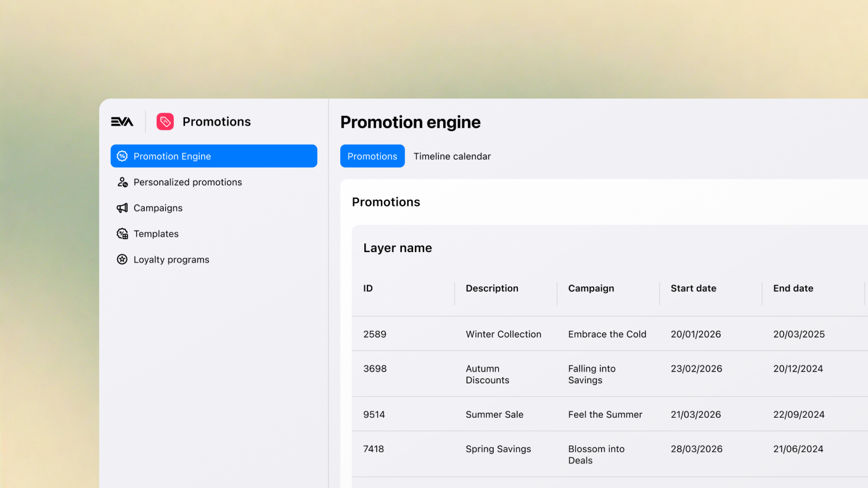
Task: Click the Autumn Discounts description
Action: pyautogui.click(x=487, y=374)
